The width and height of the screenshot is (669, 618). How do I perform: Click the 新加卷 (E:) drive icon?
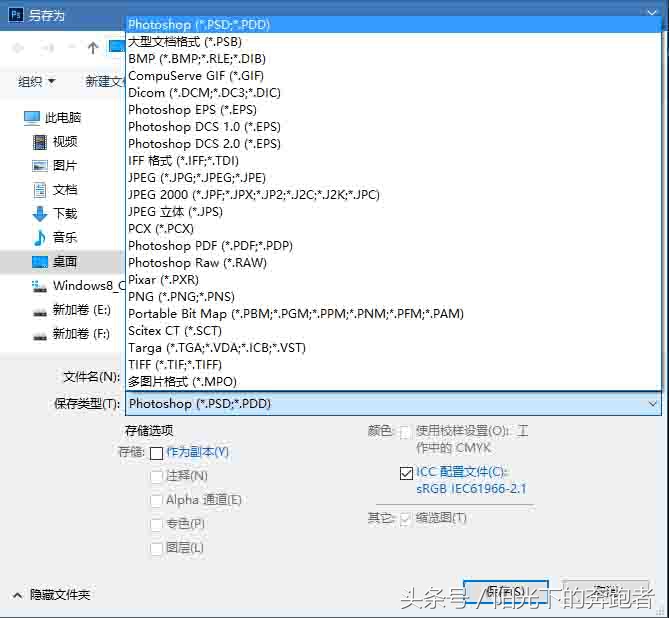pyautogui.click(x=40, y=313)
